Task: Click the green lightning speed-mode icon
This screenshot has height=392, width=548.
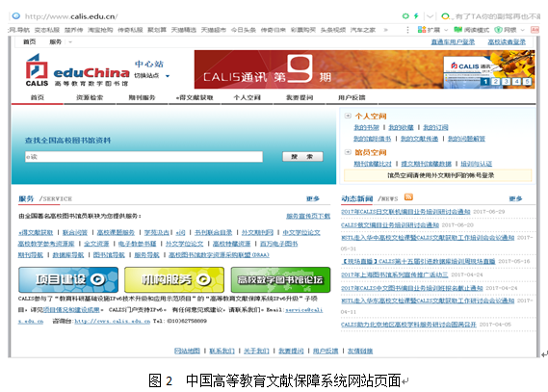Action: pos(416,15)
